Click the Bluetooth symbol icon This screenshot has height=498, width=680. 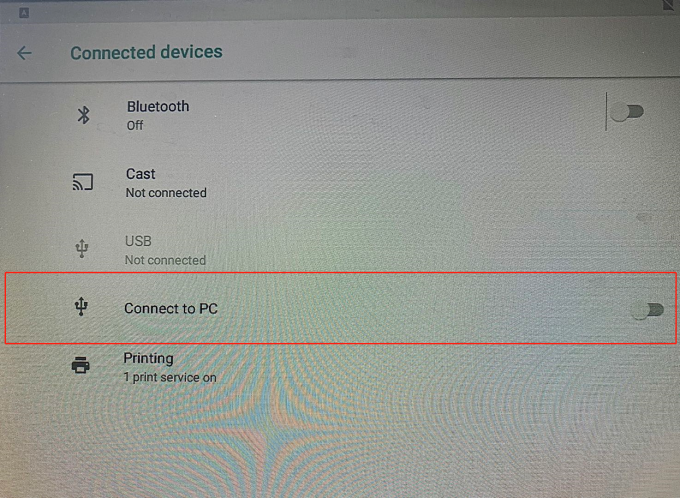point(84,115)
